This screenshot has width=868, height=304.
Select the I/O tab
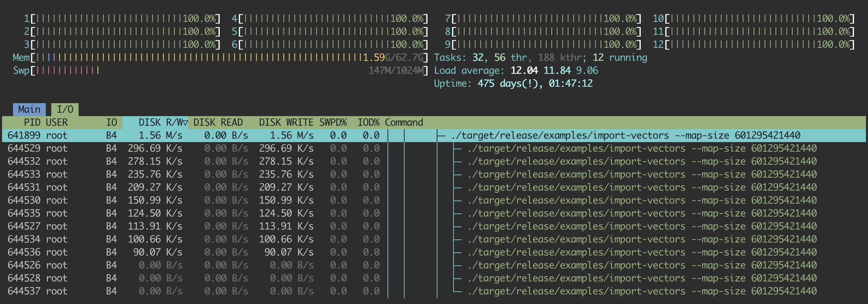[x=65, y=110]
